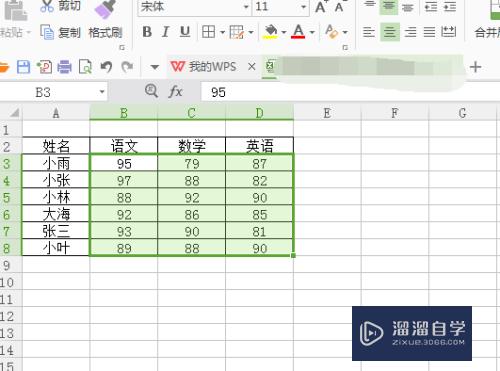Open the fill color dropdown arrow
Screen dimensions: 500x371
pyautogui.click(x=284, y=32)
